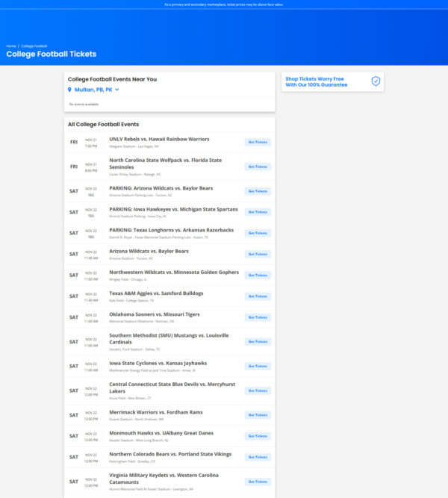Open Central Connecticut State Blue Devils event
The width and height of the screenshot is (448, 498).
(172, 387)
